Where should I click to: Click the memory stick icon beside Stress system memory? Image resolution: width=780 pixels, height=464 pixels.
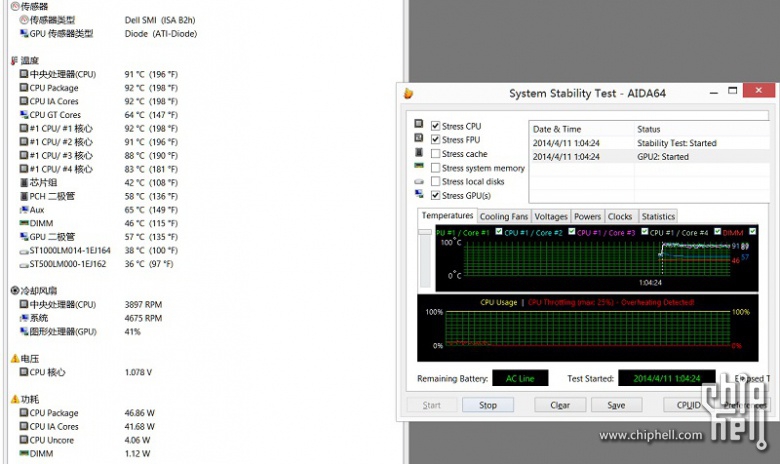(419, 168)
